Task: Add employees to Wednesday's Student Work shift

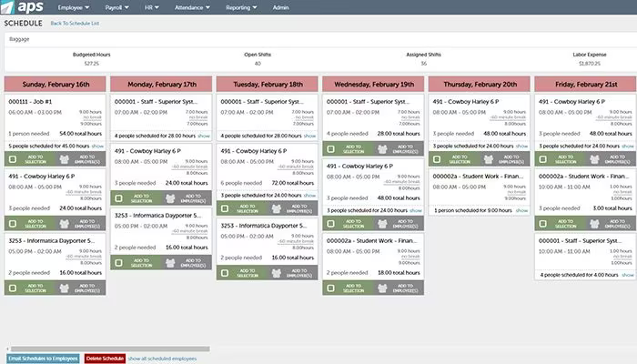Action: (398, 288)
